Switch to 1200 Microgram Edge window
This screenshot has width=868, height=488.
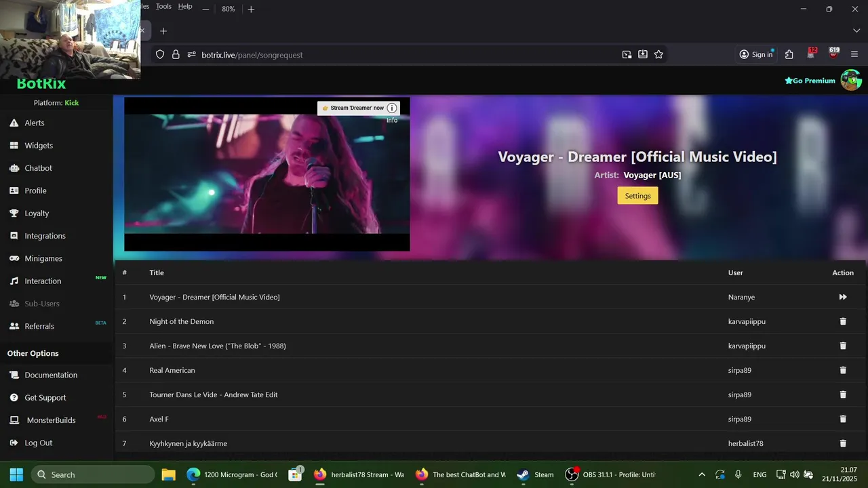coord(232,474)
